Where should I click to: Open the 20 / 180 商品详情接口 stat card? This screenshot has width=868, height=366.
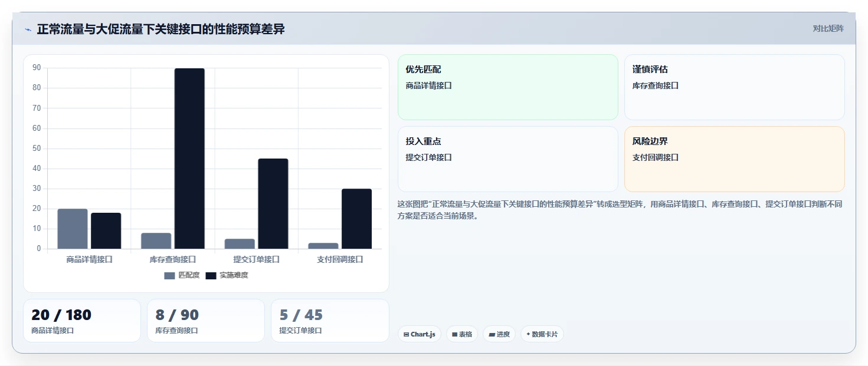82,321
